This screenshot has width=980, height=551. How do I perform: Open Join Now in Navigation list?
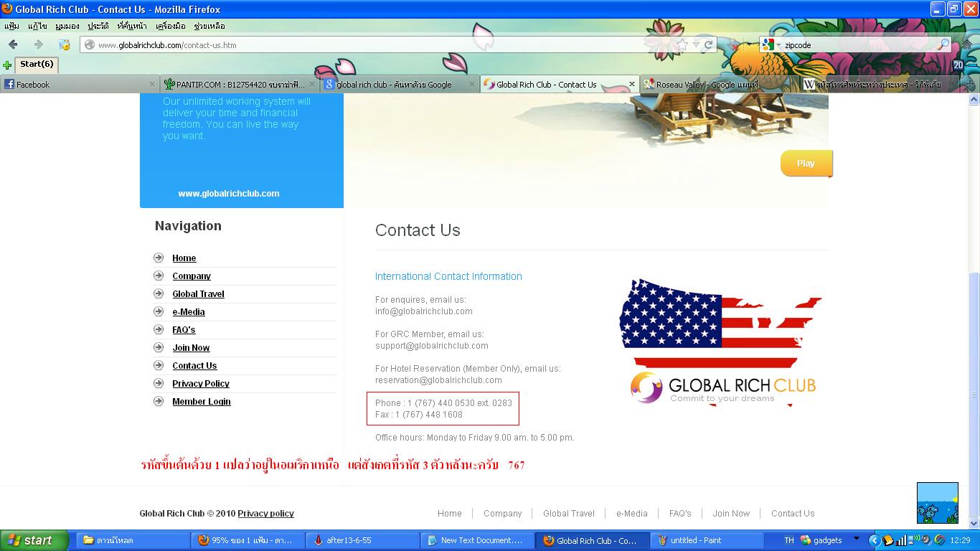point(191,348)
